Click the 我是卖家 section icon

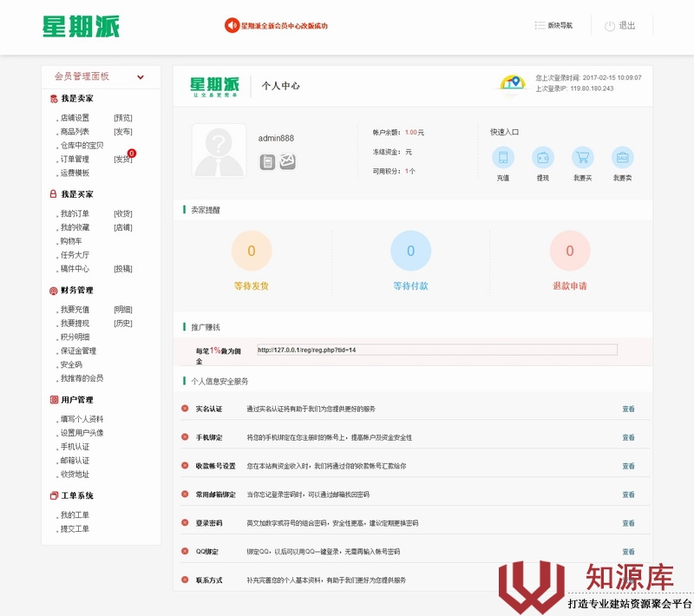click(x=54, y=99)
